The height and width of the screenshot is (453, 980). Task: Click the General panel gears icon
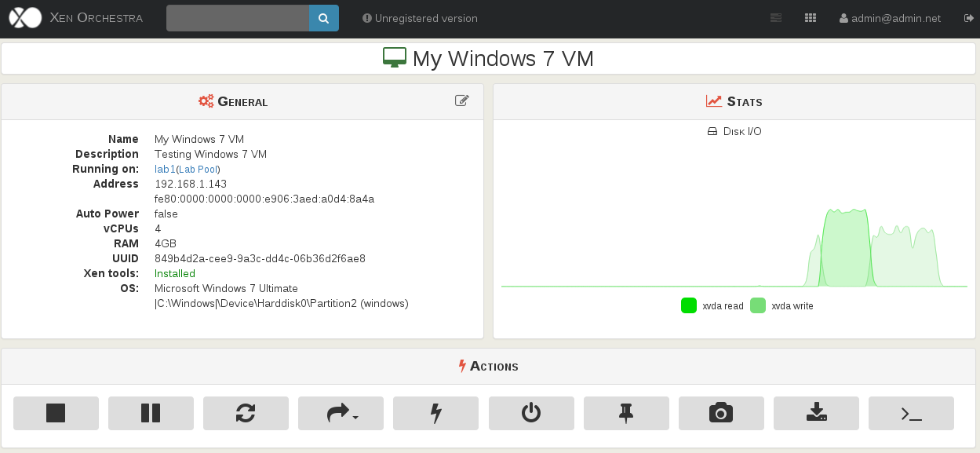(206, 101)
